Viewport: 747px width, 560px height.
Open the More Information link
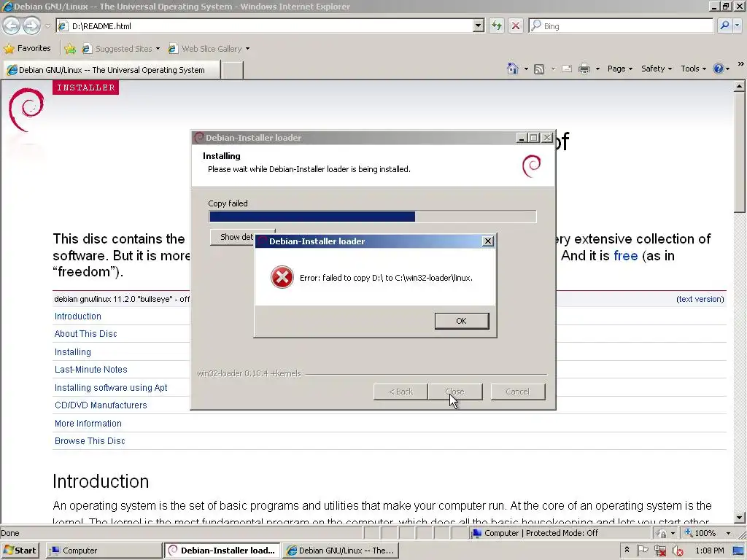coord(88,424)
